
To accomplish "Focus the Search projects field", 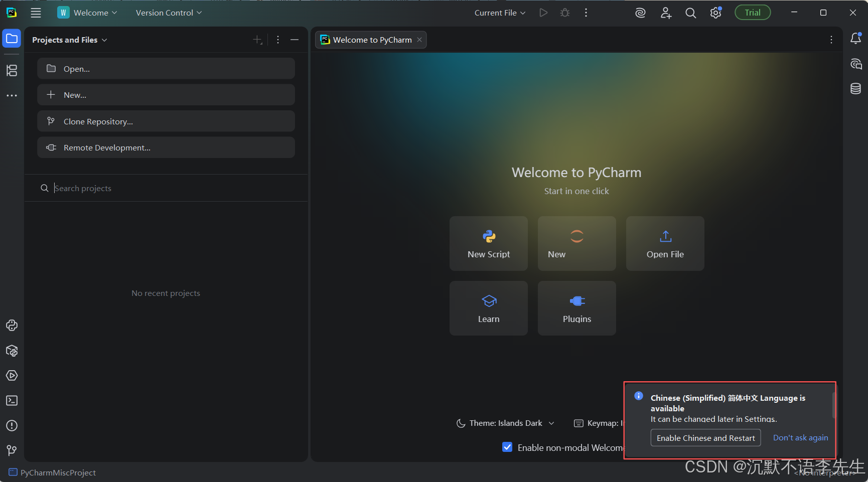I will point(166,188).
